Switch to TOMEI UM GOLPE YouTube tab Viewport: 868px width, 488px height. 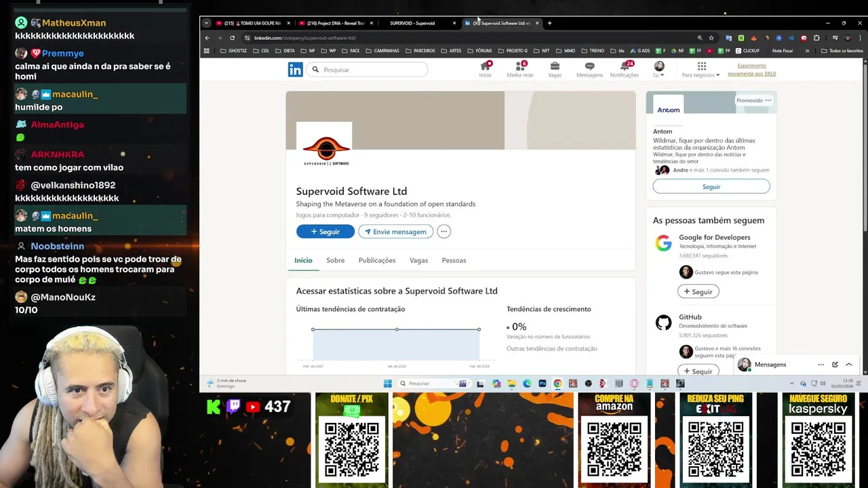251,23
